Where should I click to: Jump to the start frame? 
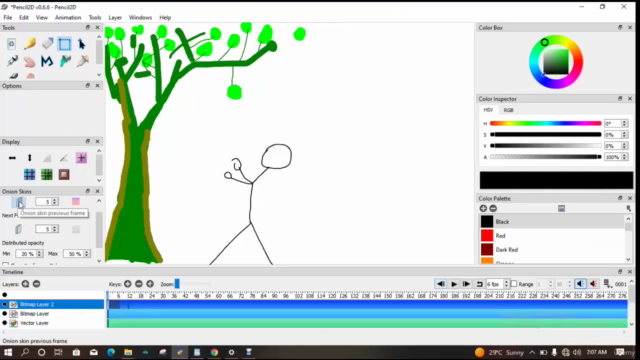click(441, 284)
